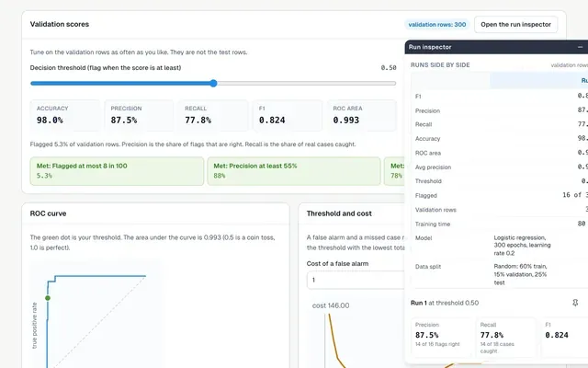Select the Model row label
Image resolution: width=588 pixels, height=368 pixels.
pyautogui.click(x=424, y=238)
